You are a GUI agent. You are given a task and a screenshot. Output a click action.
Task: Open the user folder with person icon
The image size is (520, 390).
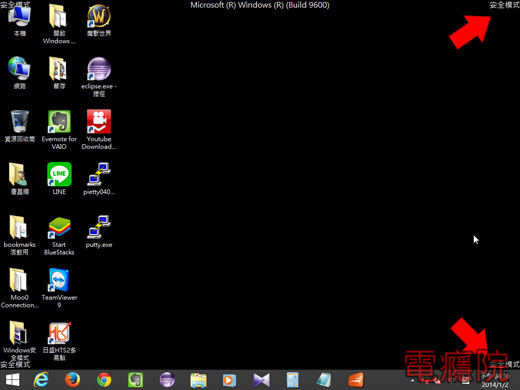(20, 179)
